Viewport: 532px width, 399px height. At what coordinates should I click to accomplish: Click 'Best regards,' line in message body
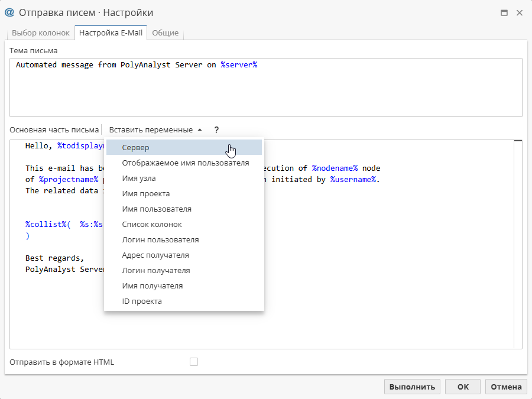tap(54, 258)
